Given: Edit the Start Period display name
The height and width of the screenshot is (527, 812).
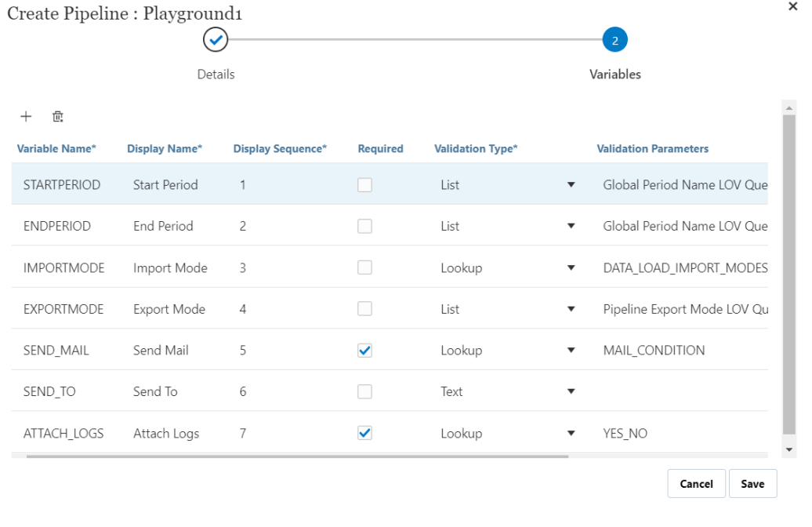Looking at the screenshot, I should click(x=165, y=185).
